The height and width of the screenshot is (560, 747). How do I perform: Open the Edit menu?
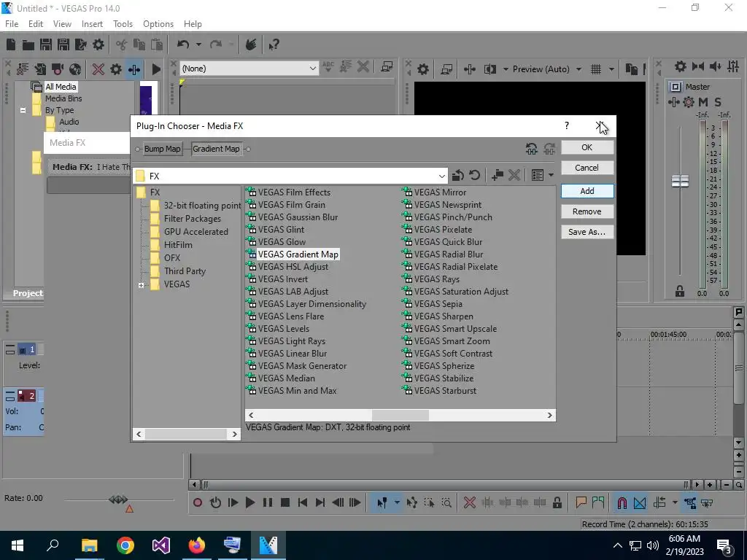click(x=36, y=24)
